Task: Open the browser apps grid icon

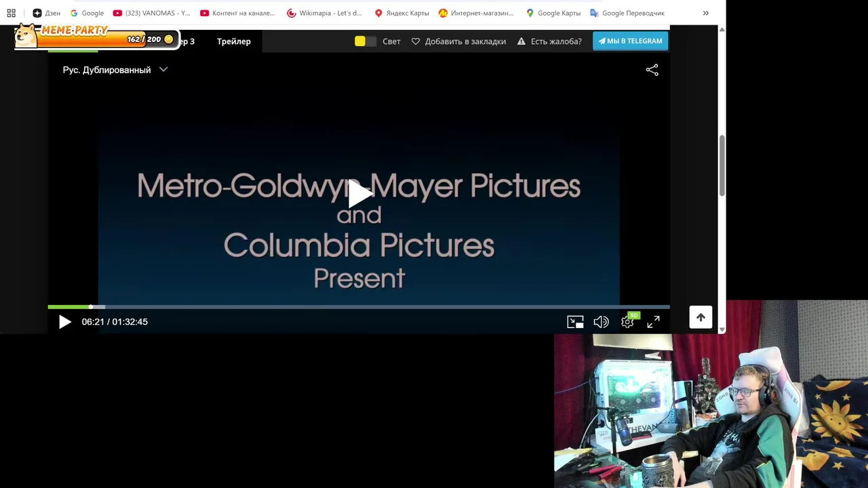Action: click(11, 13)
